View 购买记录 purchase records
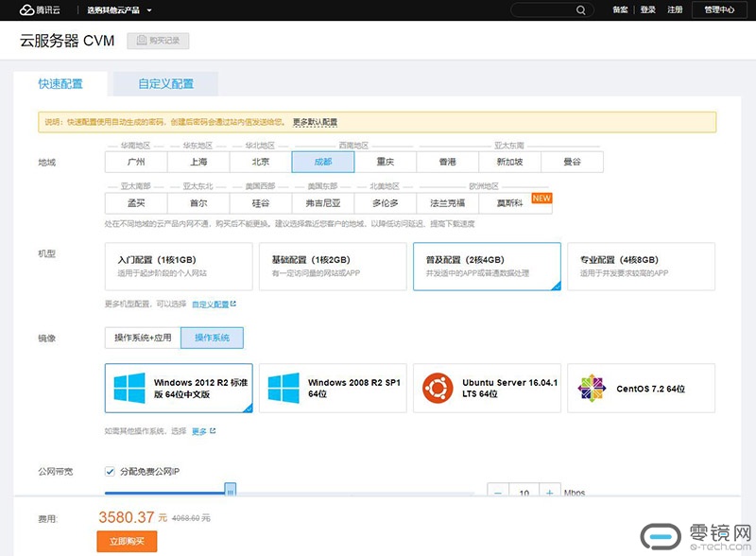 (158, 41)
